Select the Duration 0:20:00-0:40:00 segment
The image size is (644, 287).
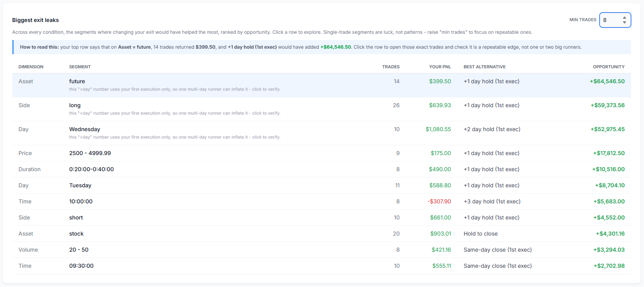[x=322, y=169]
